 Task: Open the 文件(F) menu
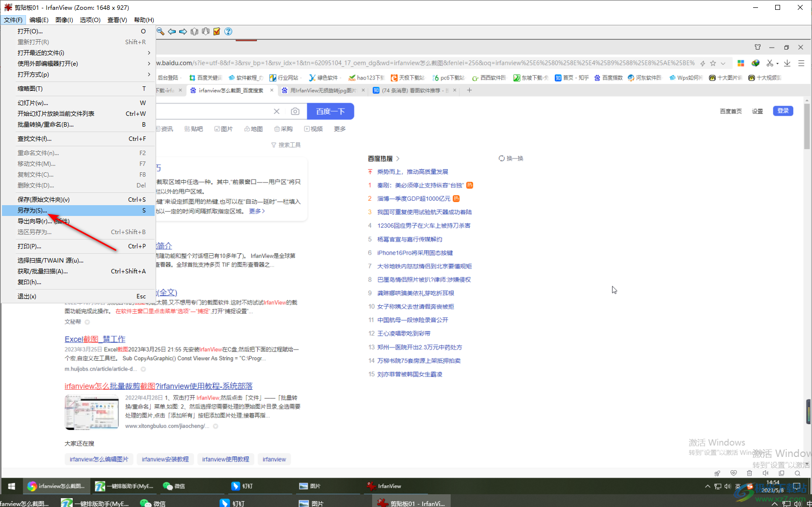point(13,20)
